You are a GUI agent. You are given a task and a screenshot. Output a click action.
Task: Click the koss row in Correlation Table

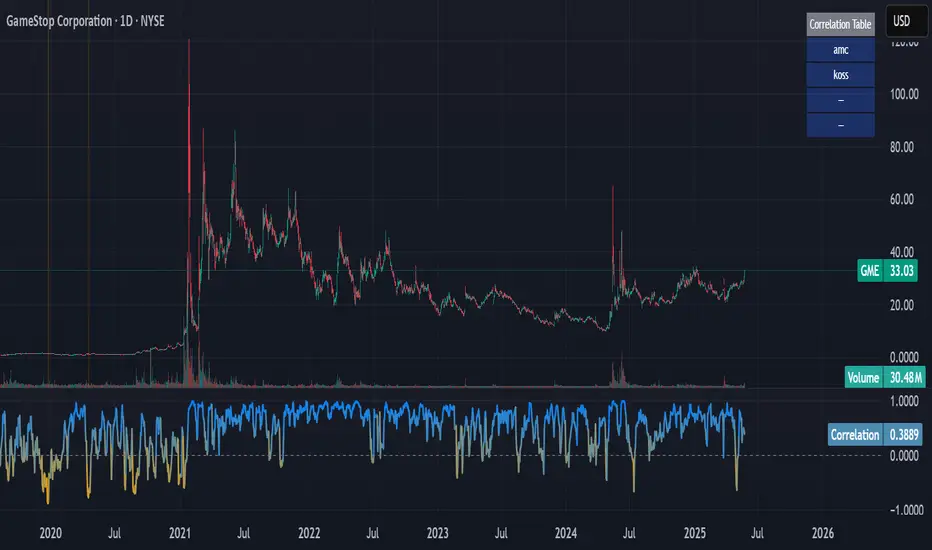pos(840,75)
